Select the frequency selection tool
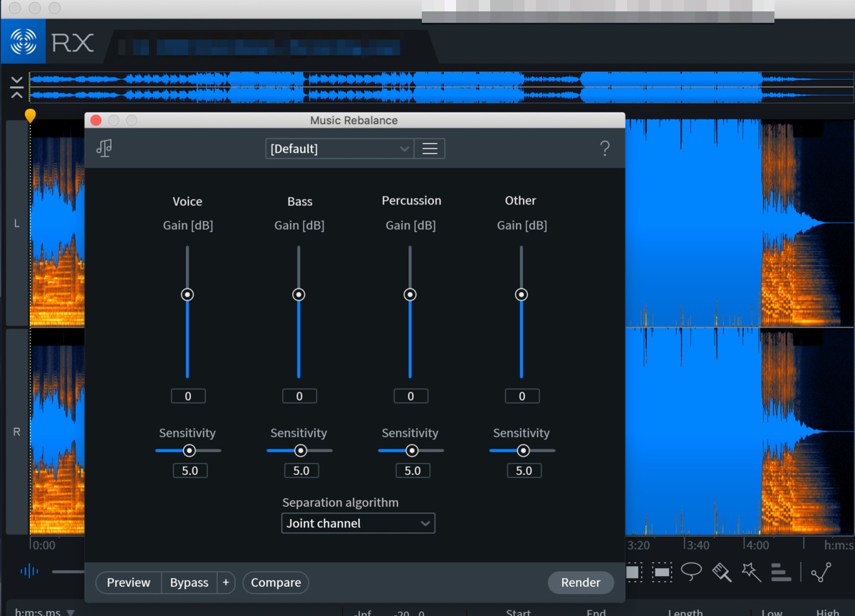Viewport: 855px width, 616px height. click(663, 572)
